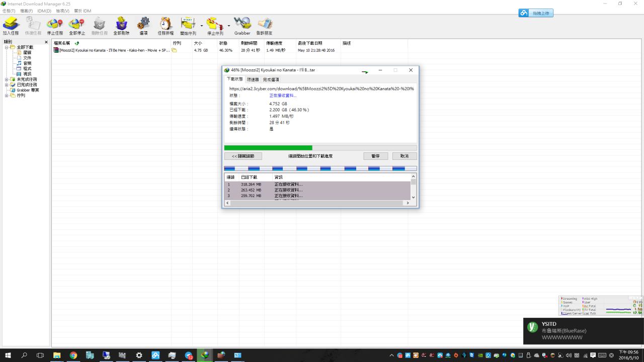Open the 任務排程 scheduler clock icon
The width and height of the screenshot is (644, 362).
click(x=166, y=24)
